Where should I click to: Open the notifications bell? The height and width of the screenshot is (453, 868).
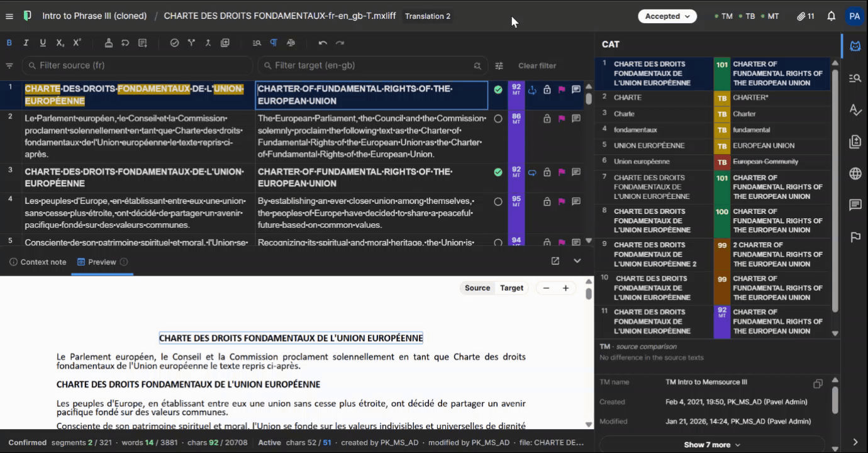click(x=831, y=16)
